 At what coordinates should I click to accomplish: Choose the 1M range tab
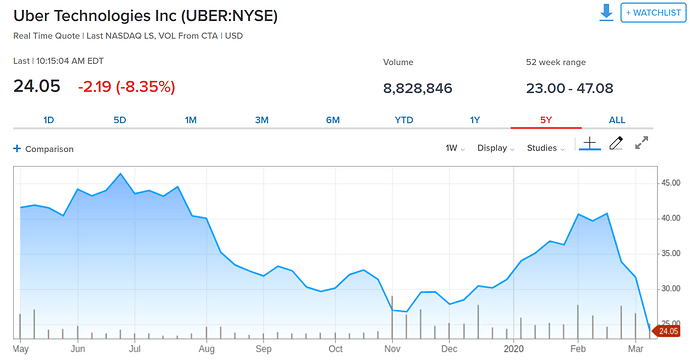click(x=191, y=120)
